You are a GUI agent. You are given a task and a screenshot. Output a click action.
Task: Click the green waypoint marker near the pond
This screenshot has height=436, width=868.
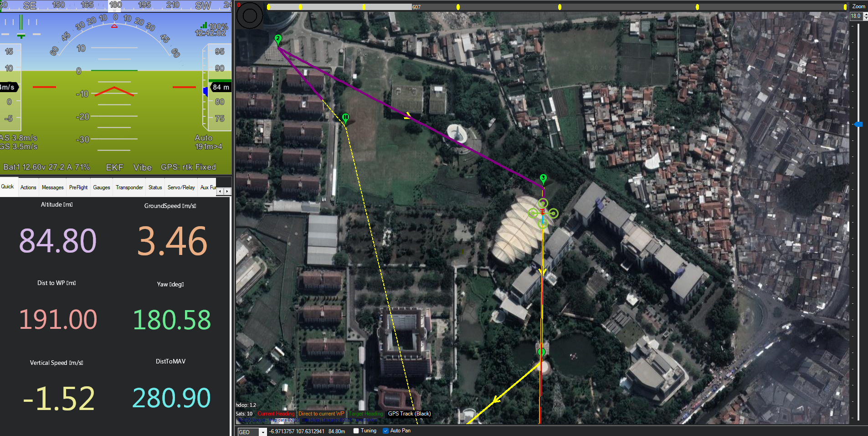pos(541,352)
